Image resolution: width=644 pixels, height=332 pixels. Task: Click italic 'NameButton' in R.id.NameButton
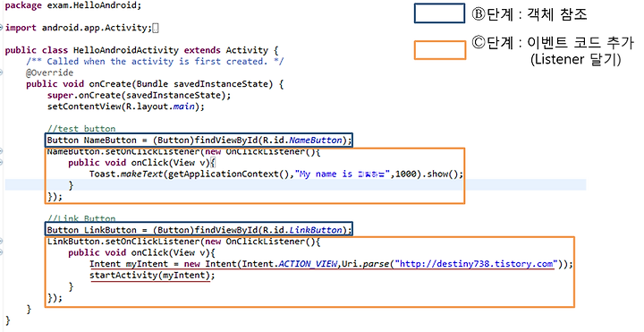coord(316,140)
